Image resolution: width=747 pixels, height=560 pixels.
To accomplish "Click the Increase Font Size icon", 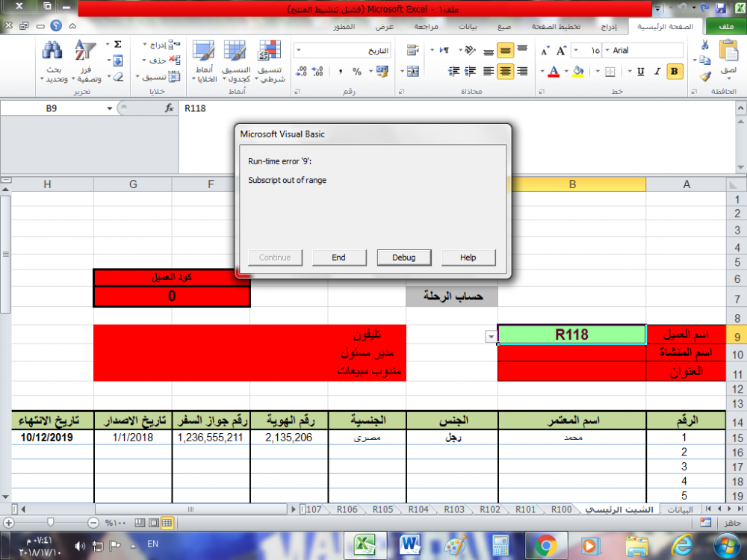I will click(562, 51).
